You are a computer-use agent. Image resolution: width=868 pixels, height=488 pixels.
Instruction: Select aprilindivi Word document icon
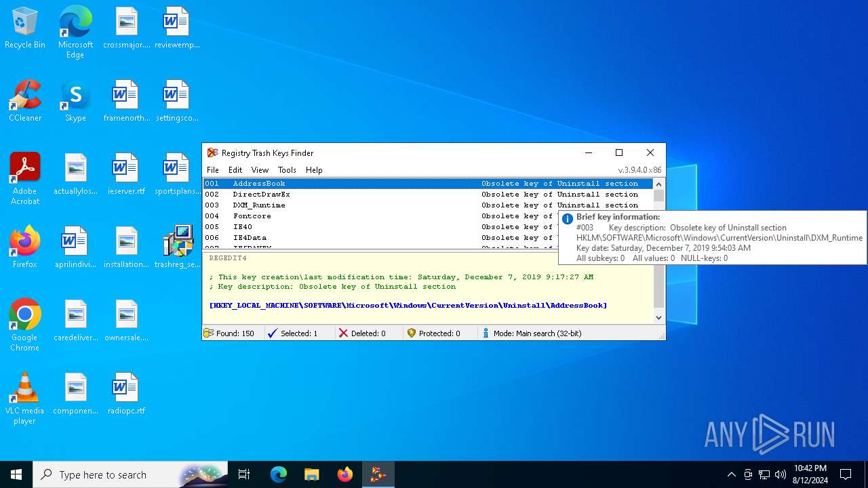point(75,248)
